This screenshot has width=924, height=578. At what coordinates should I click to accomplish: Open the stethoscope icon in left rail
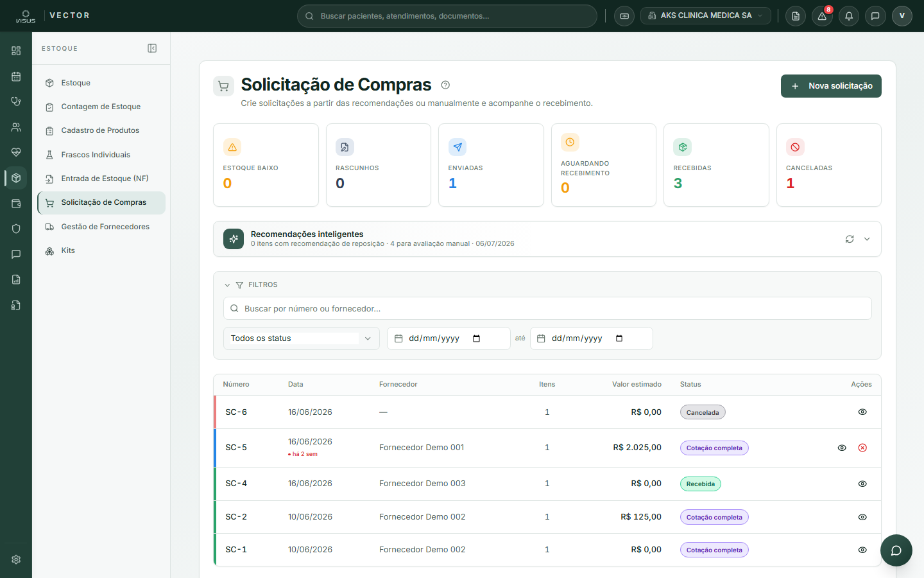tap(16, 101)
